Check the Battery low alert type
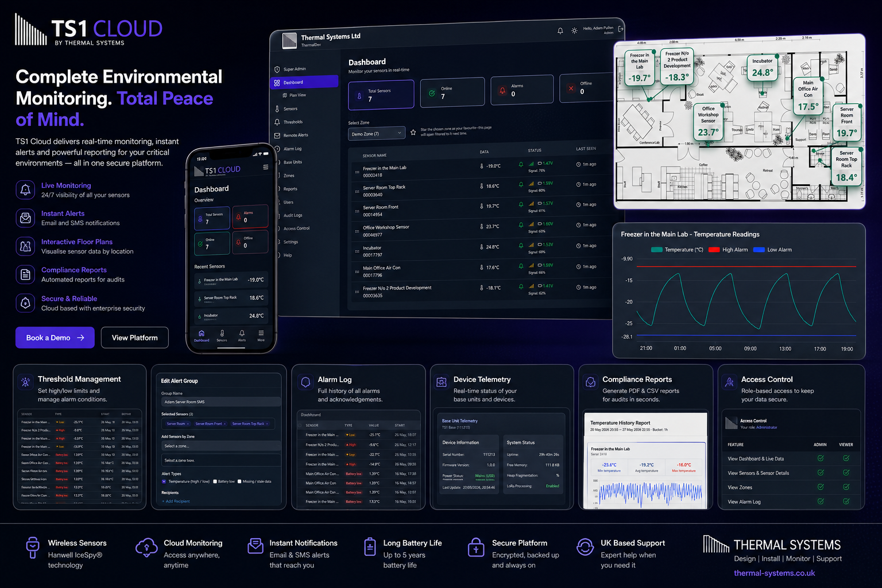The height and width of the screenshot is (588, 882). click(215, 481)
